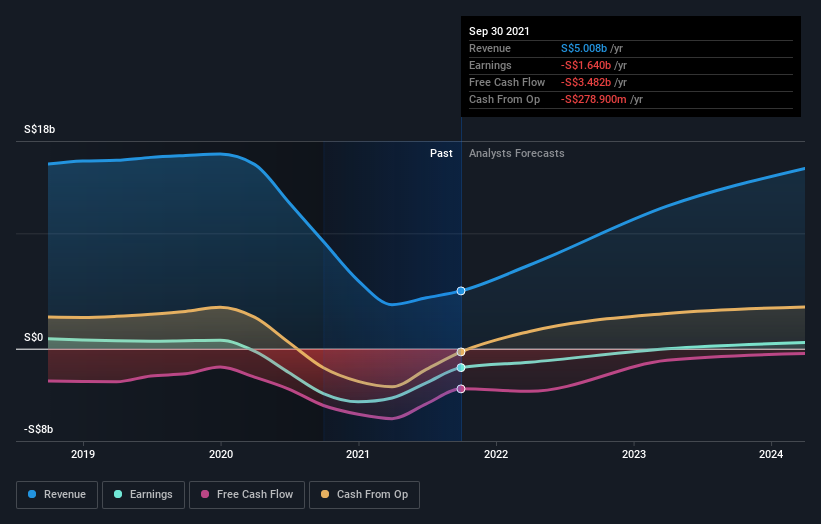821x524 pixels.
Task: Click the 2020 x-axis label
Action: point(221,454)
